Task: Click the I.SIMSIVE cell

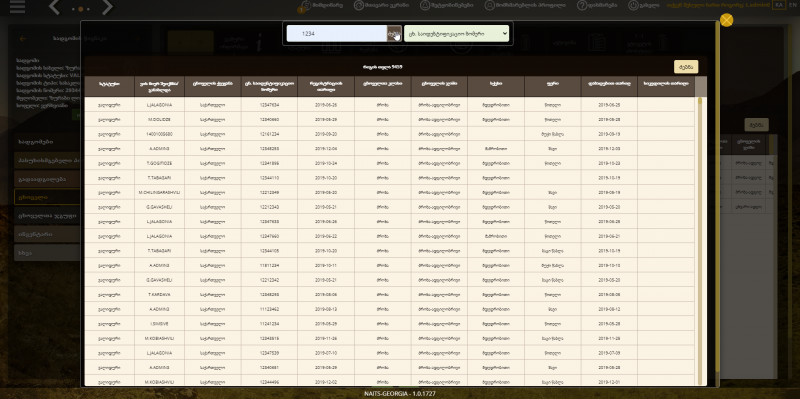Action: tap(159, 324)
